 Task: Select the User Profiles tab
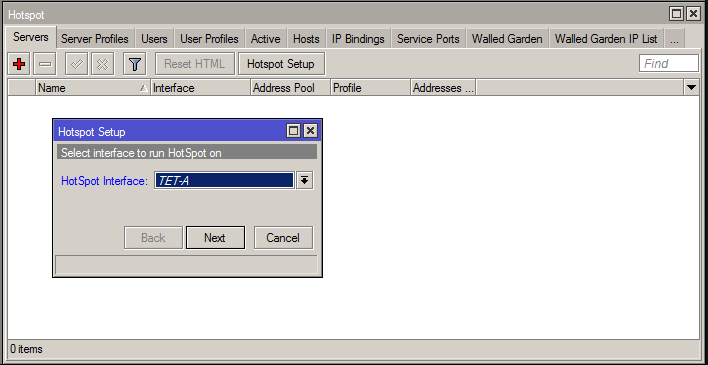[x=209, y=39]
